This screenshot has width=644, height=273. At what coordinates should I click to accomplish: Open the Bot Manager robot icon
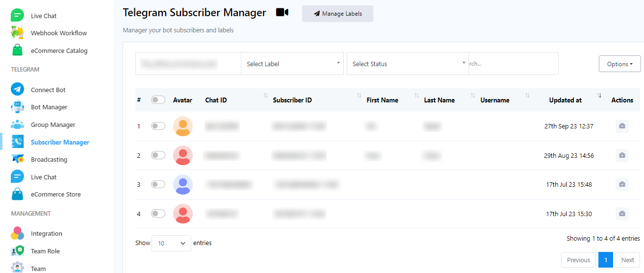(18, 107)
